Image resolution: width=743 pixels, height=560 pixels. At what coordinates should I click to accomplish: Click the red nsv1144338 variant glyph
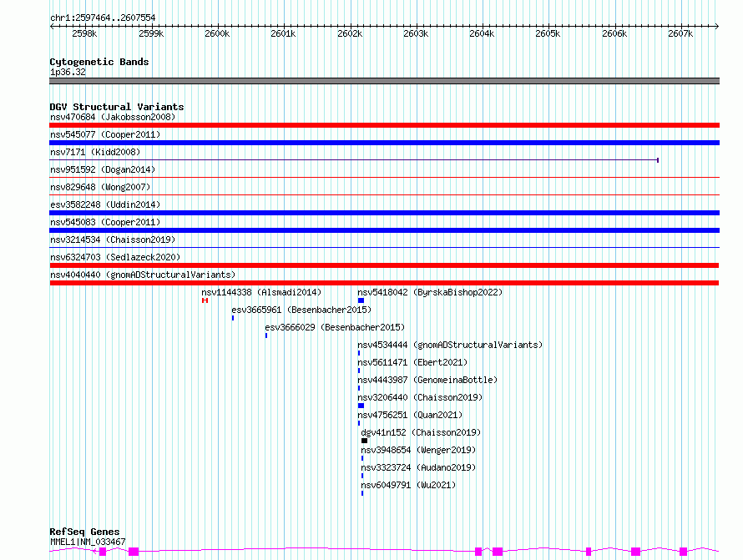[205, 300]
